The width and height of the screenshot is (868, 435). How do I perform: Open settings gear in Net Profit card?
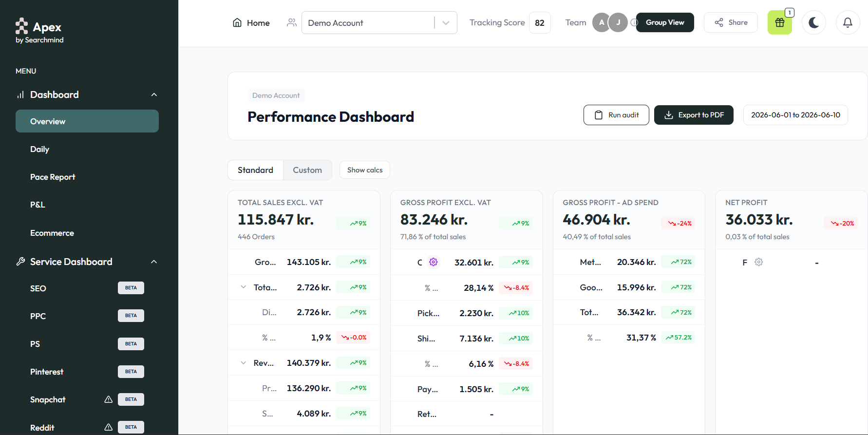758,262
